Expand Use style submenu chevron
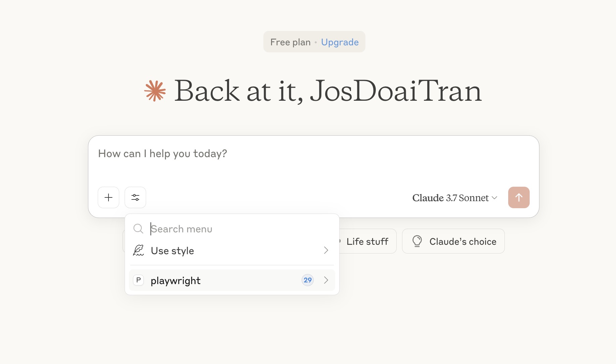This screenshot has width=616, height=364. [x=326, y=250]
